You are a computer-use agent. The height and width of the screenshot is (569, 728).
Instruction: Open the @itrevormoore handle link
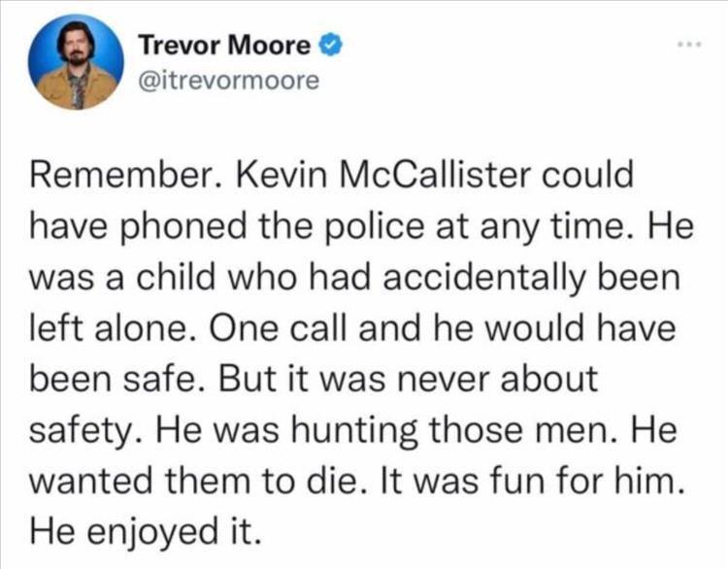click(228, 80)
